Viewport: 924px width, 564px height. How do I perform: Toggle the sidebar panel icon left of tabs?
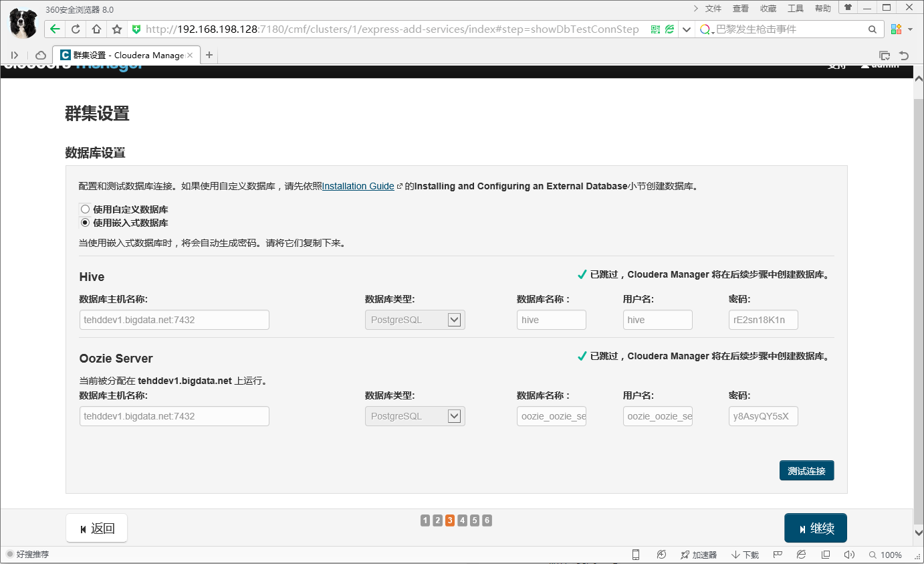(x=15, y=55)
